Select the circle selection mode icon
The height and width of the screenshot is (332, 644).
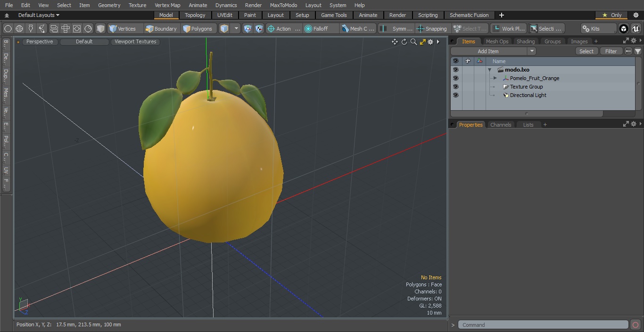tap(8, 29)
